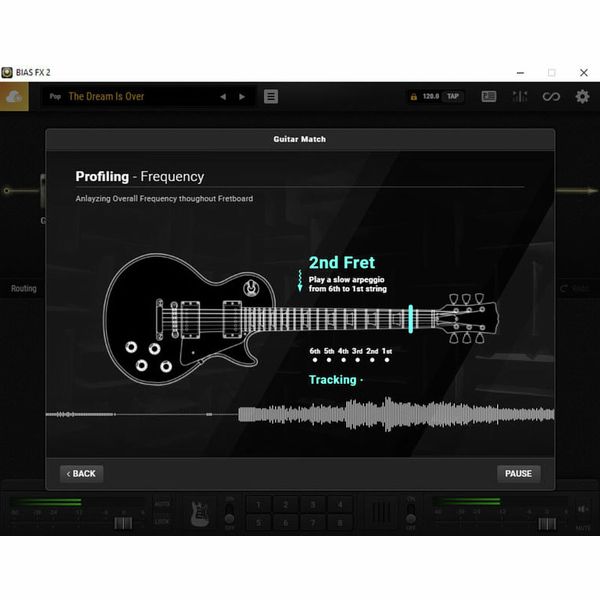Open the preset list menu icon
600x600 pixels.
(271, 97)
